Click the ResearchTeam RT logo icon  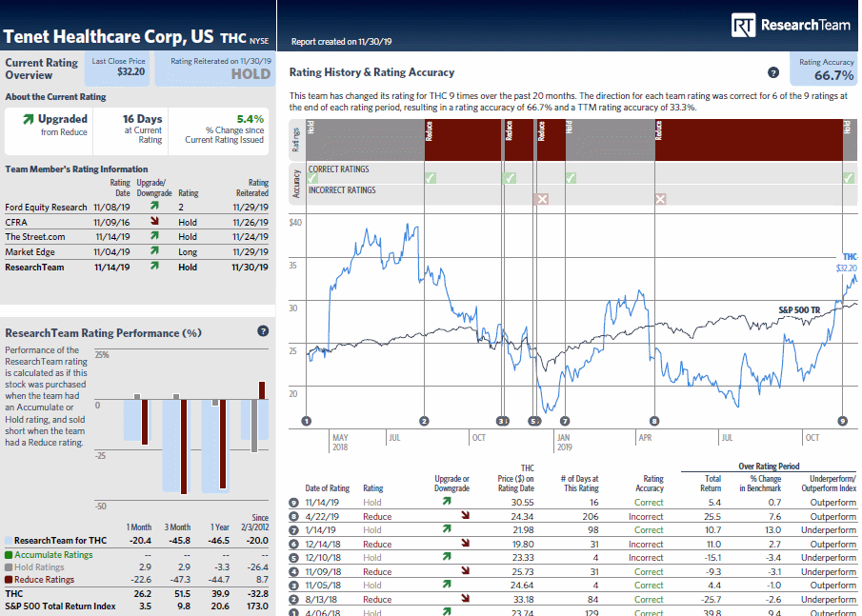click(743, 26)
